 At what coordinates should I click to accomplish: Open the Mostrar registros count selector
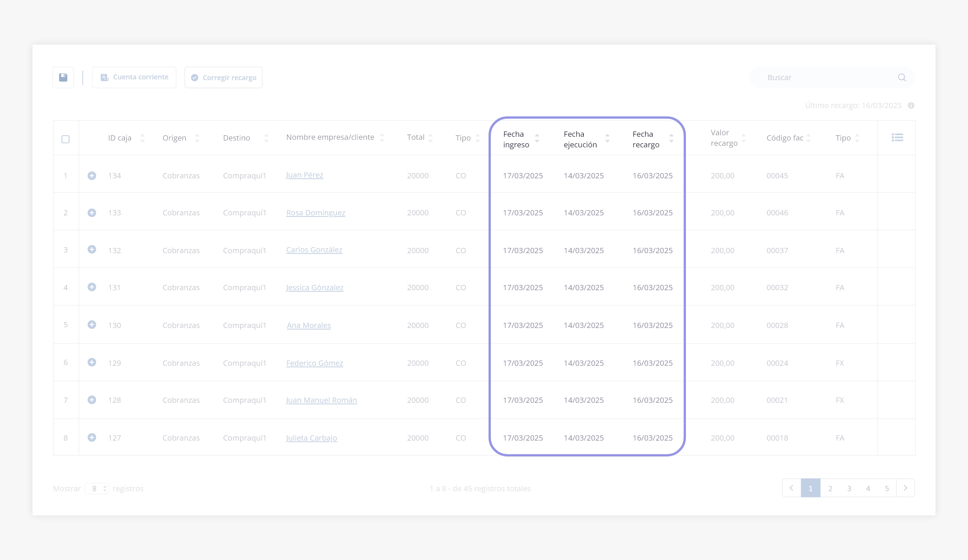point(97,489)
